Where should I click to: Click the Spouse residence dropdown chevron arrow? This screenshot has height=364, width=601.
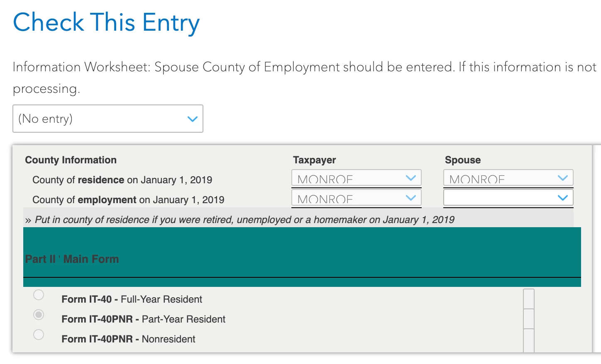pyautogui.click(x=562, y=178)
